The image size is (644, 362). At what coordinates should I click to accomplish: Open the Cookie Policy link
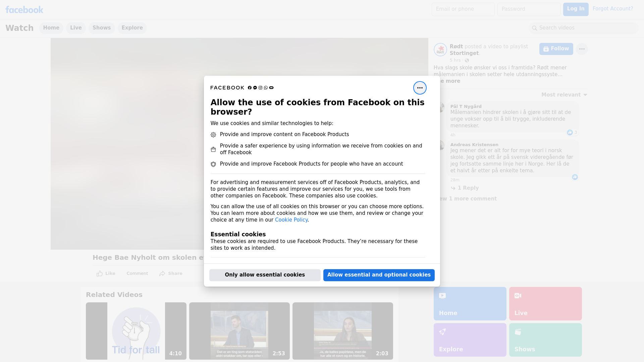click(291, 220)
